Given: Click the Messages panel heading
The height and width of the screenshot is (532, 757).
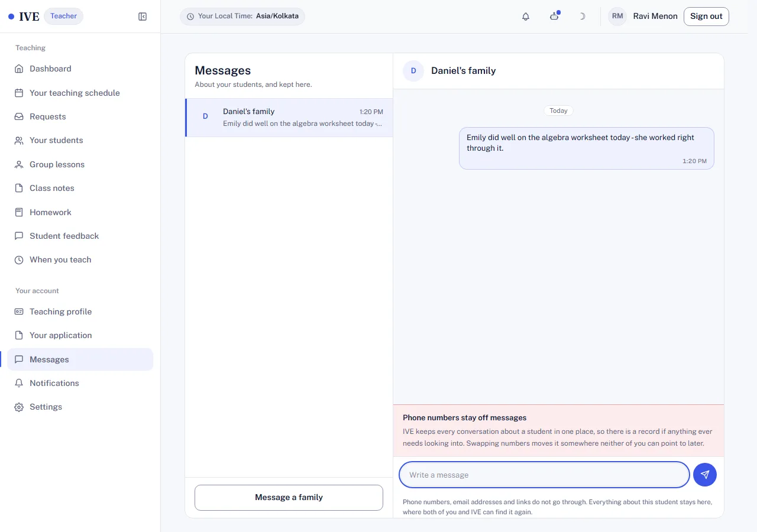Looking at the screenshot, I should point(223,70).
